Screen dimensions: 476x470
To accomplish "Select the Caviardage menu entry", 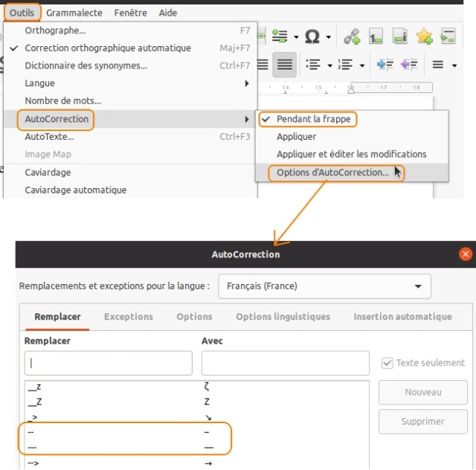I will (130, 173).
